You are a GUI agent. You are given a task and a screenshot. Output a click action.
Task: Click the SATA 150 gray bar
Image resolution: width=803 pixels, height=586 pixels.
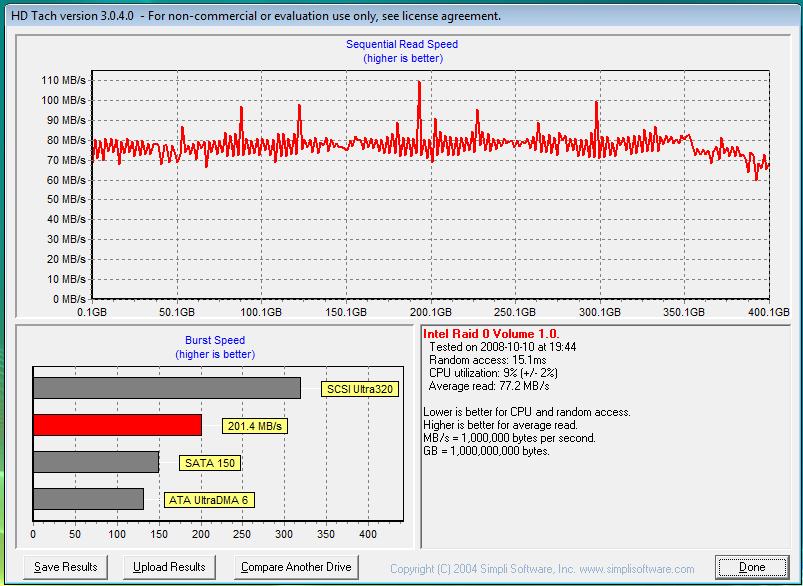96,462
